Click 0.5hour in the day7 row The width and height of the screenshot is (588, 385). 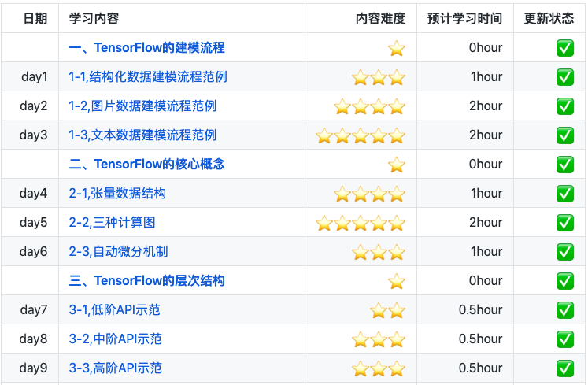pyautogui.click(x=481, y=310)
